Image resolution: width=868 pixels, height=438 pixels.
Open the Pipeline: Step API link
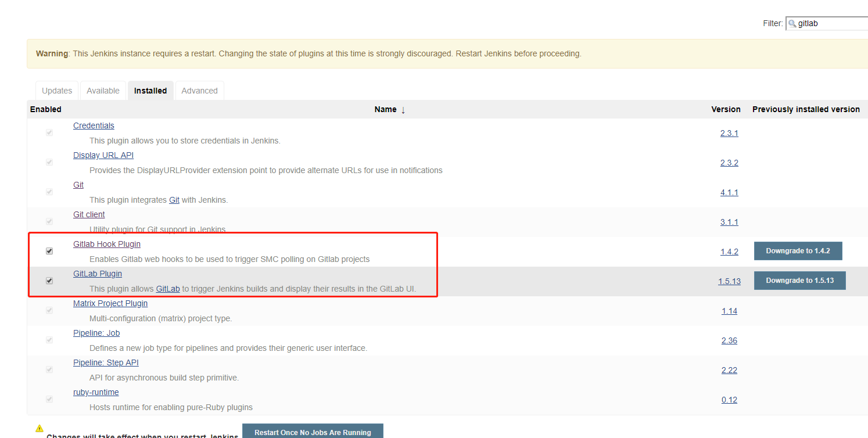point(106,362)
